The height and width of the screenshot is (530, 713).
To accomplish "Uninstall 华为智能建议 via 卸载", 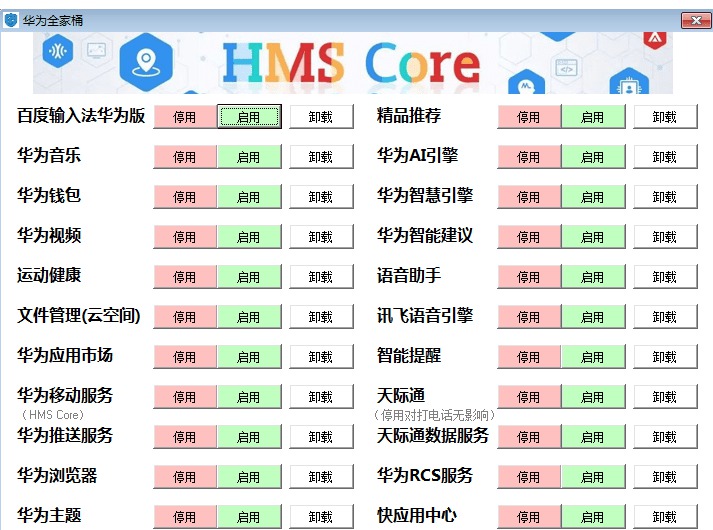I will point(665,237).
